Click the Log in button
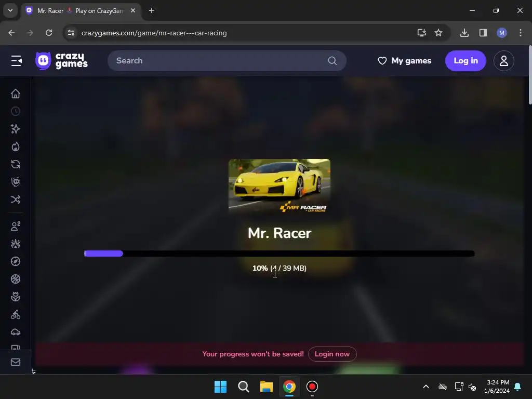 click(x=465, y=61)
